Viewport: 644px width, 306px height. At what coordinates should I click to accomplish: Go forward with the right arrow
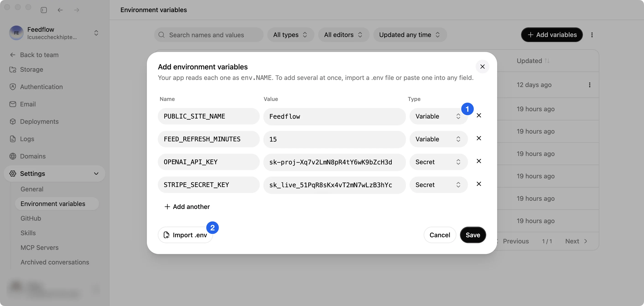point(77,10)
